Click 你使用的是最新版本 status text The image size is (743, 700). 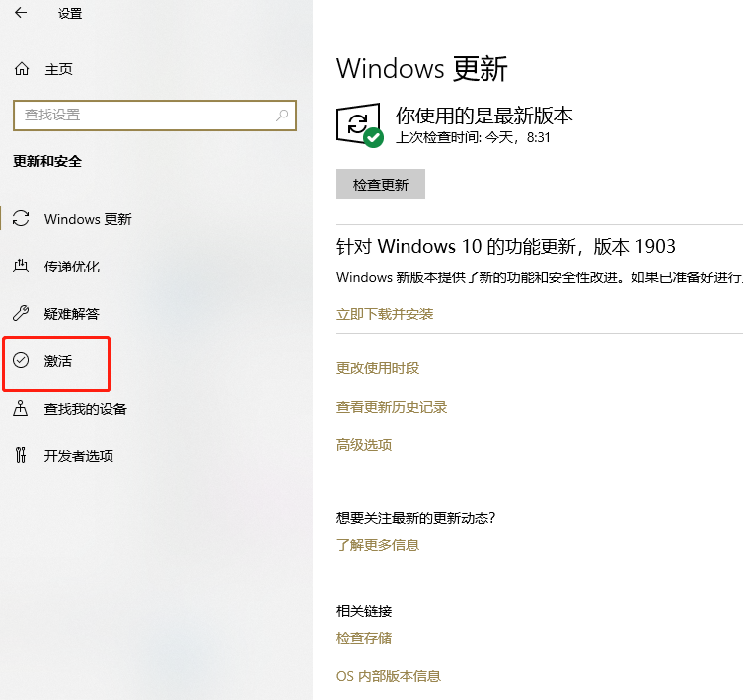coord(483,116)
